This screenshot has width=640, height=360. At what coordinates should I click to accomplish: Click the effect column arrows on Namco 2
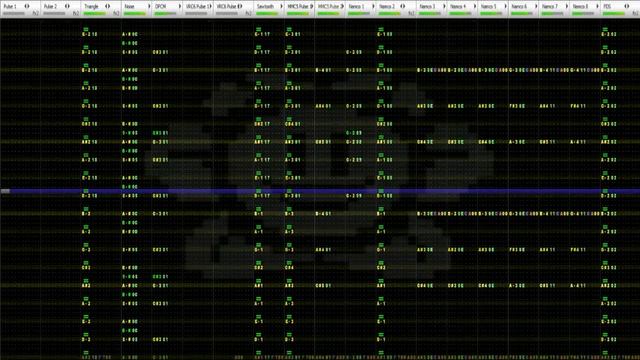click(x=403, y=6)
